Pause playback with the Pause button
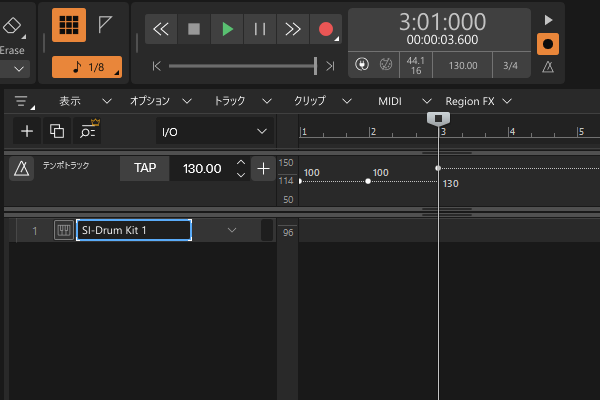Viewport: 600px width, 400px height. 260,29
